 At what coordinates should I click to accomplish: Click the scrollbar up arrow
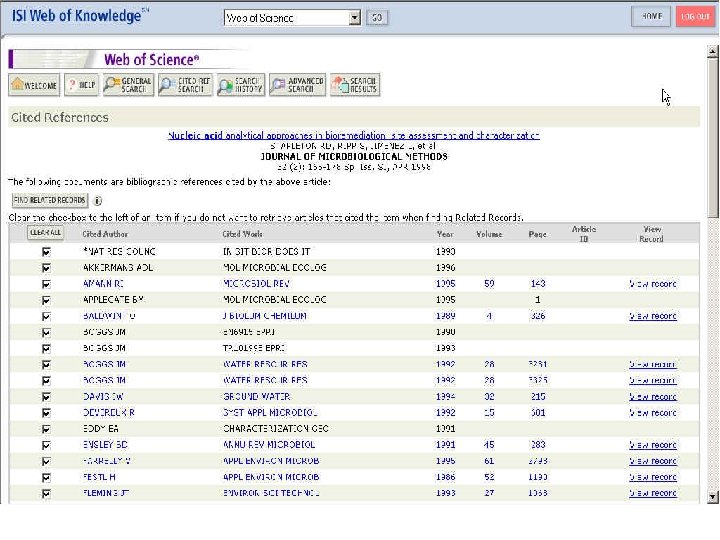pos(713,51)
